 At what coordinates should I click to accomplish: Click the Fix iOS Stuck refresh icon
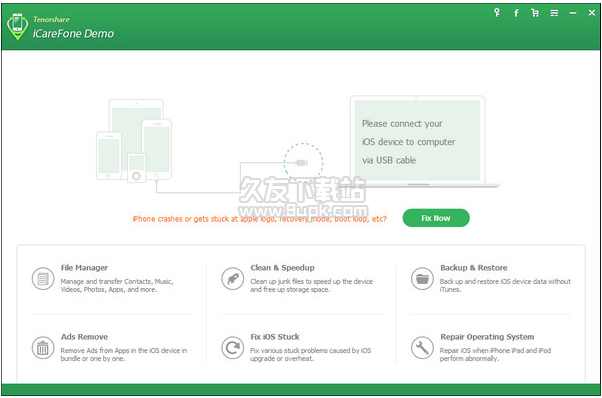(233, 348)
